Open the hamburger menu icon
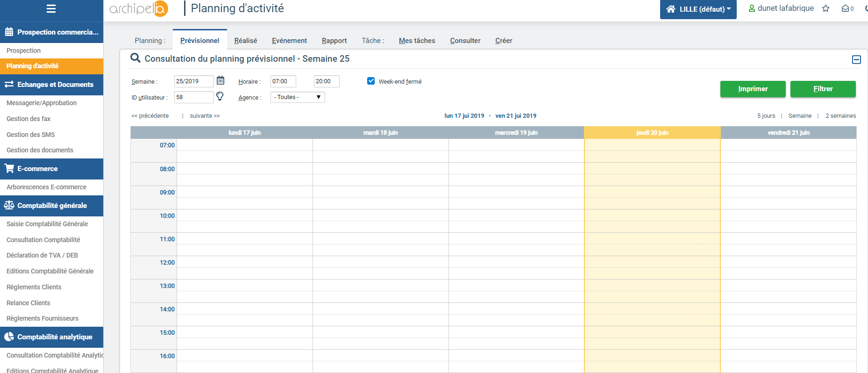Screen dimensions: 868x373 pos(51,9)
